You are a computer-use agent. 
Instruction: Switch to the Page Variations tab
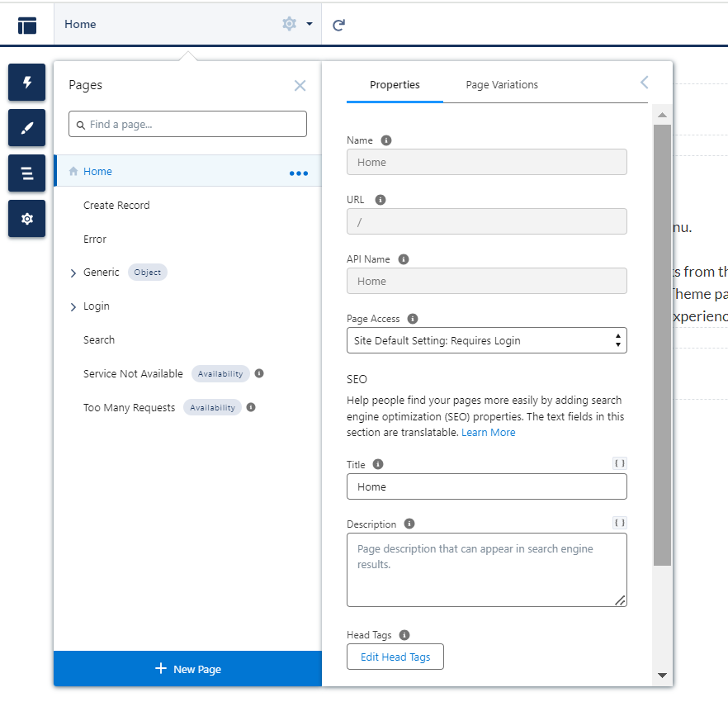coord(502,85)
